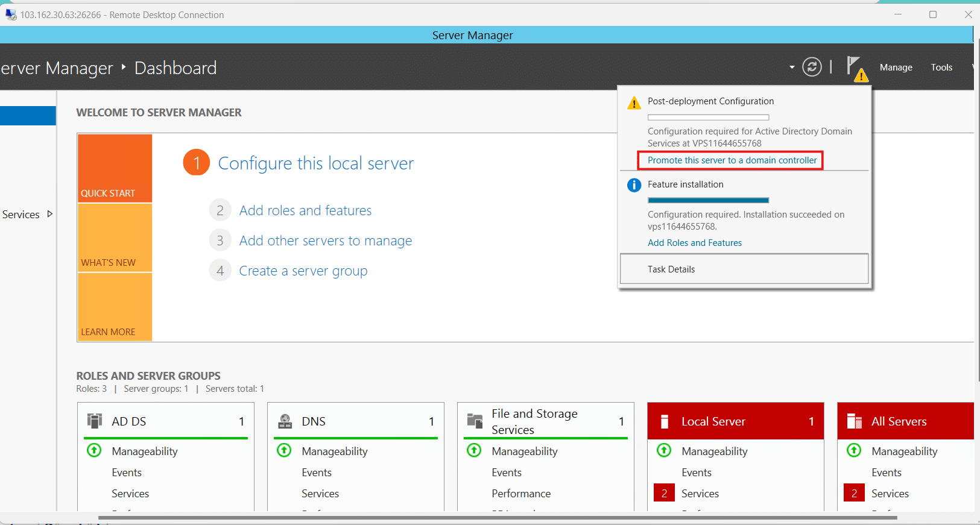The width and height of the screenshot is (980, 525).
Task: Click the AD DS tile title
Action: point(128,421)
